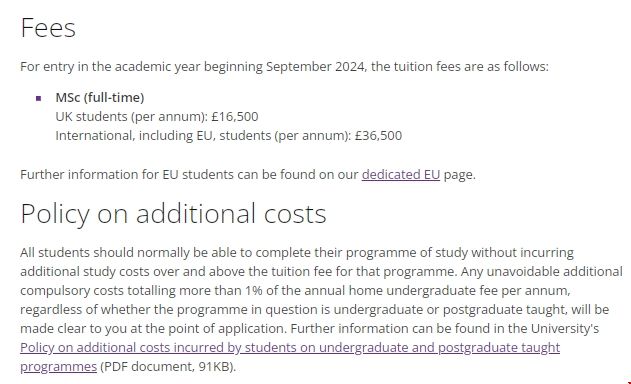Click 'UK students (per annum)' label
This screenshot has width=631, height=384.
tap(132, 117)
